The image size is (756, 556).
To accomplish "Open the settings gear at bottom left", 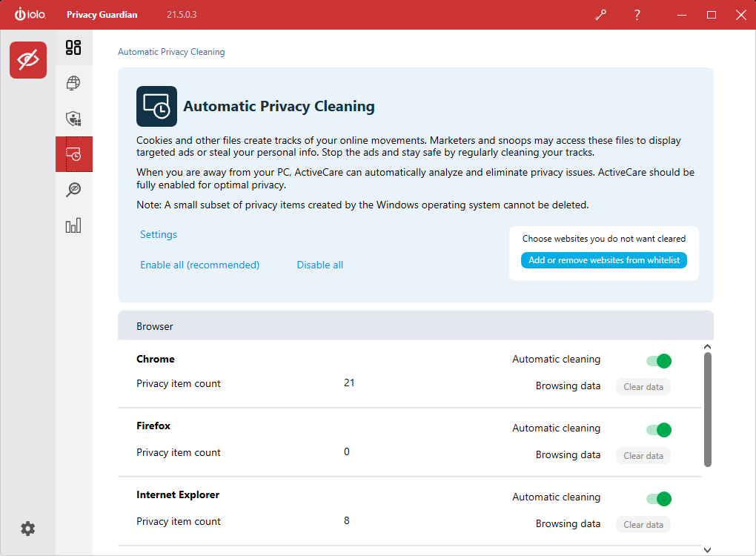I will (x=28, y=529).
